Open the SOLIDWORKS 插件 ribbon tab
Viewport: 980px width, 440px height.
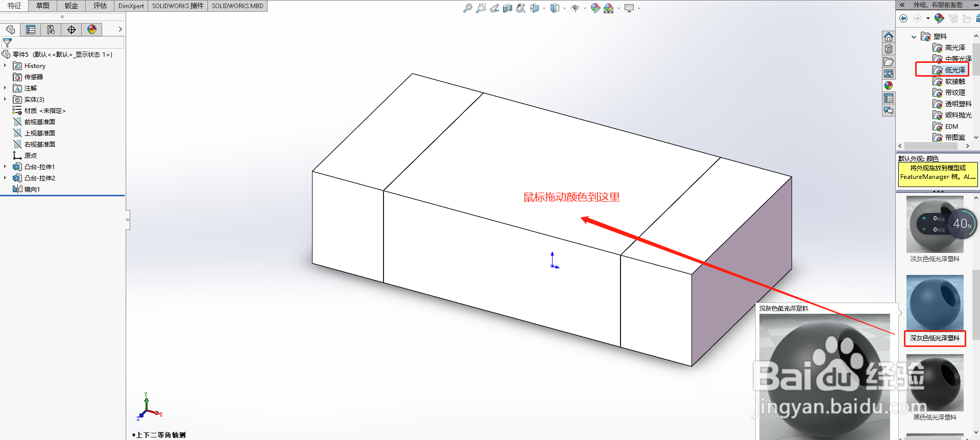coord(178,6)
